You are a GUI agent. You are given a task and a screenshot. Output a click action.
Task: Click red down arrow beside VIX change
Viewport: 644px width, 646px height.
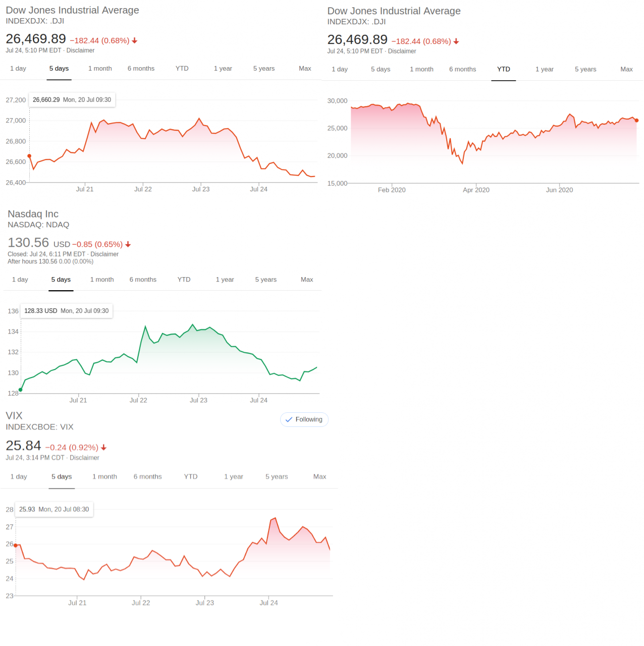click(x=104, y=448)
